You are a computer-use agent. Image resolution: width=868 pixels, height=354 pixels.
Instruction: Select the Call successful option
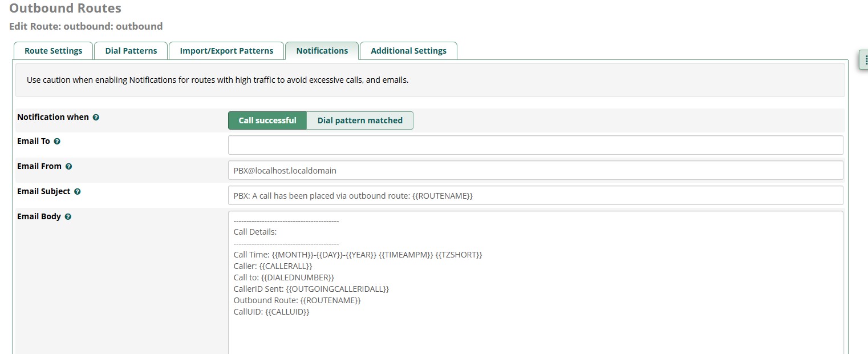[267, 120]
